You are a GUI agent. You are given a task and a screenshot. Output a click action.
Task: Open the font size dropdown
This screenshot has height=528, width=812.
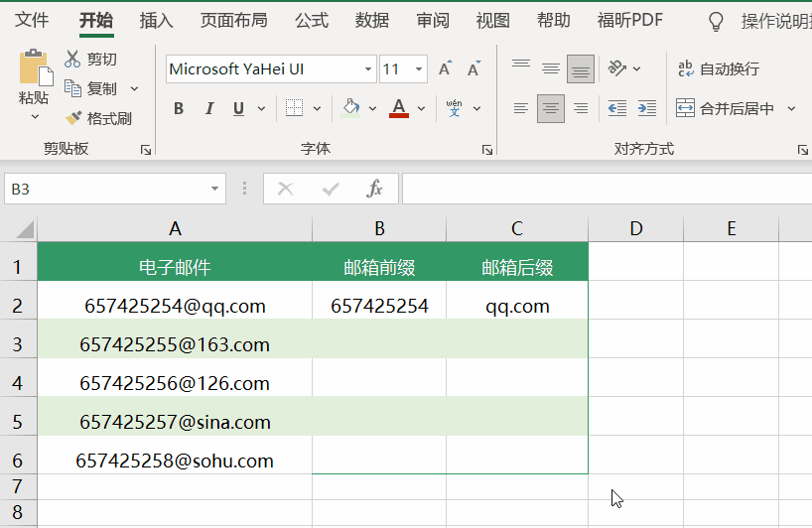pos(419,69)
